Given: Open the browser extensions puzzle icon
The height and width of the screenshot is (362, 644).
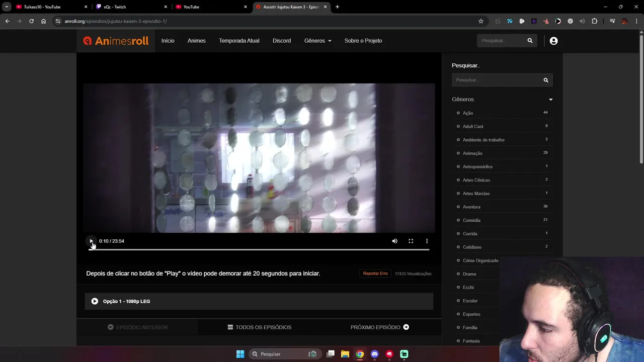Looking at the screenshot, I should (594, 21).
